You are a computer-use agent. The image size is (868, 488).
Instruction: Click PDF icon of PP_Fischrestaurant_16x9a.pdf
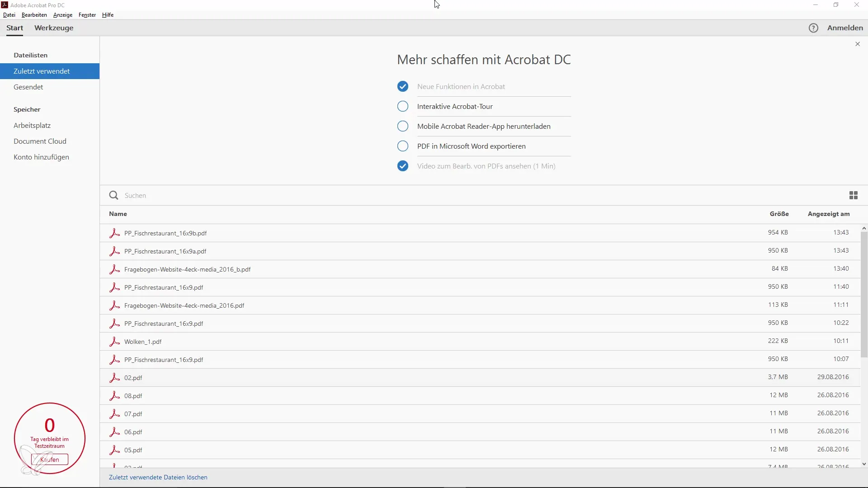pos(114,251)
